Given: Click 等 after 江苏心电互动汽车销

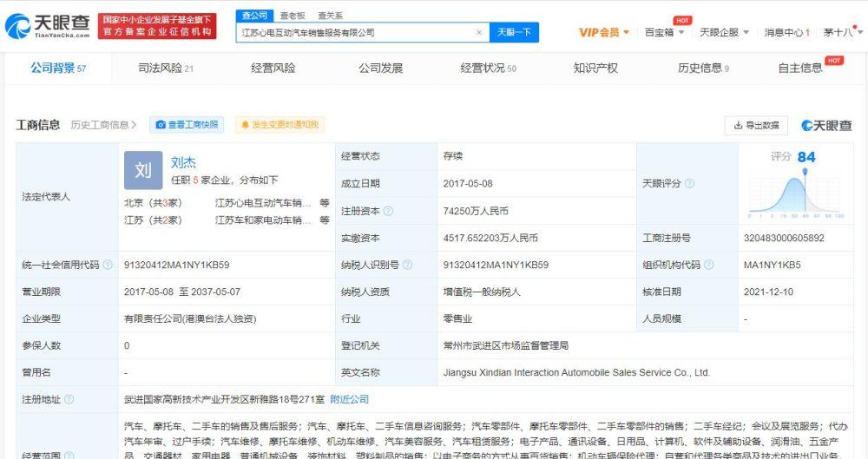Looking at the screenshot, I should pyautogui.click(x=325, y=203).
